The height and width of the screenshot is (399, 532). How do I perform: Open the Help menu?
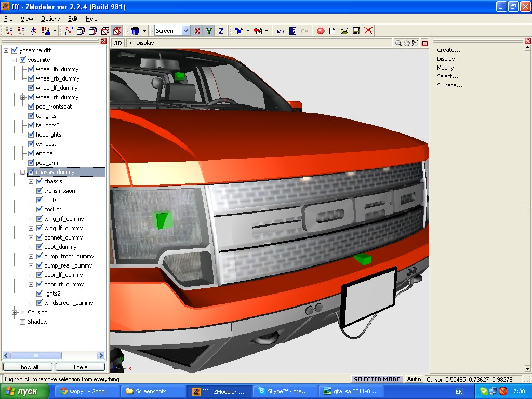(91, 19)
